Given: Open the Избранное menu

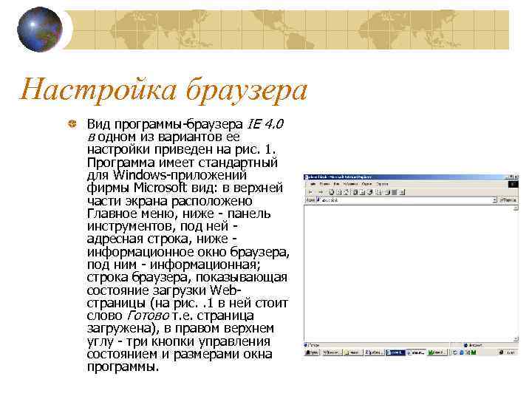Looking at the screenshot, I should pos(350,184).
